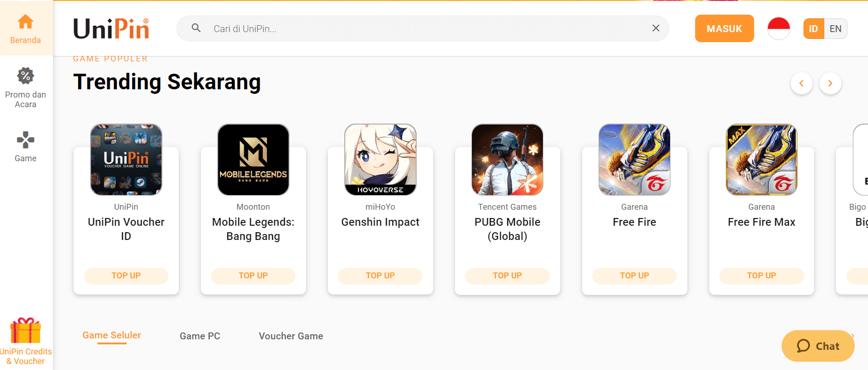This screenshot has height=370, width=868.
Task: Open the Voucher Game tab
Action: (x=291, y=336)
